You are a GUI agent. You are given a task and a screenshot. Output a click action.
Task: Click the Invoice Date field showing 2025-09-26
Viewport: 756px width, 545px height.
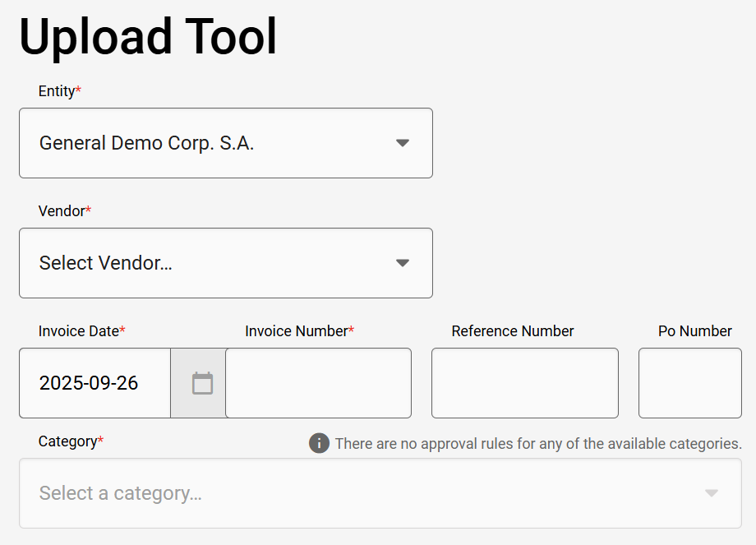coord(95,383)
